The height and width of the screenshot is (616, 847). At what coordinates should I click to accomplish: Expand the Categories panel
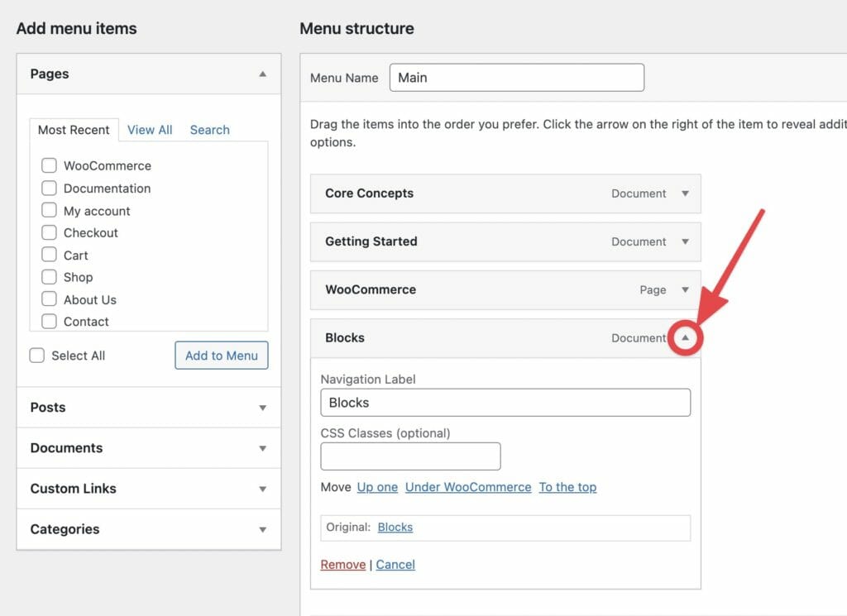point(262,529)
